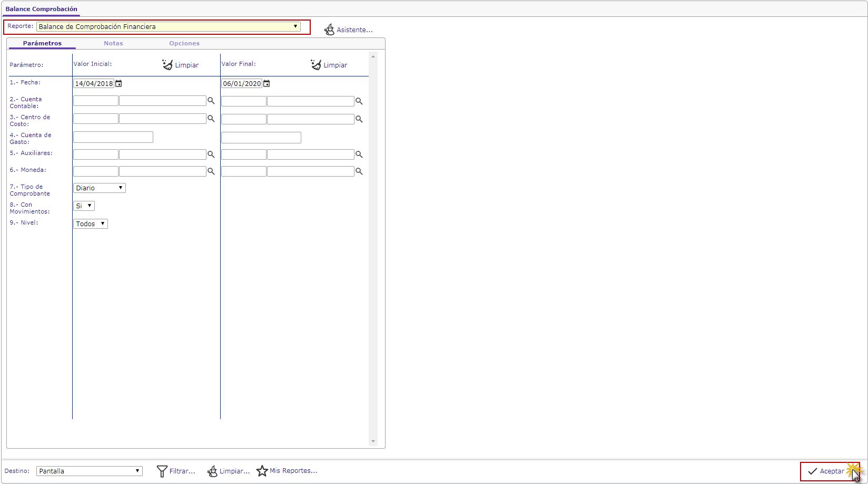
Task: Click the broom icon for Valor Inicial Limpiar
Action: pos(167,64)
